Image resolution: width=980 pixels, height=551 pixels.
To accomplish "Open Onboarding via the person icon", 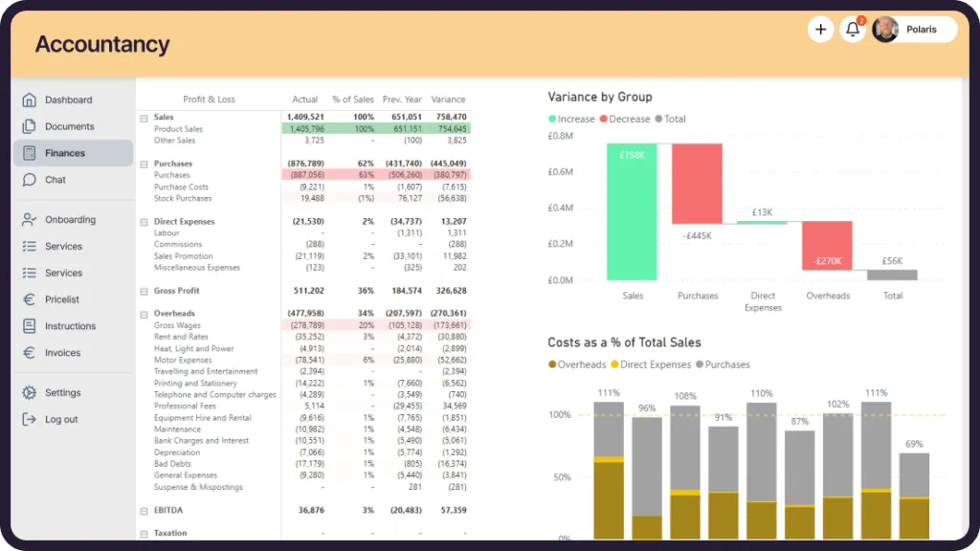I will [x=33, y=219].
